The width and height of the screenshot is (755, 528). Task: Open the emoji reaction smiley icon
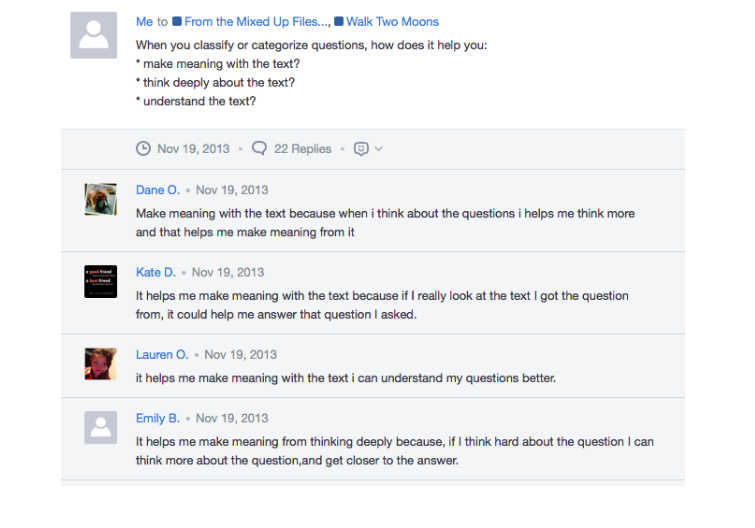click(361, 149)
